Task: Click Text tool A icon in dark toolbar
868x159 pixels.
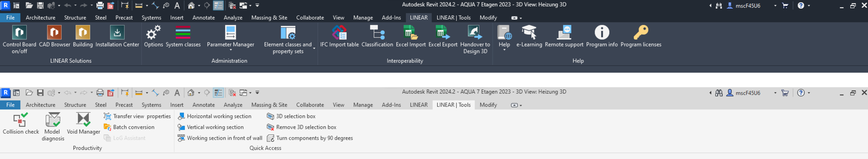Action: click(177, 6)
